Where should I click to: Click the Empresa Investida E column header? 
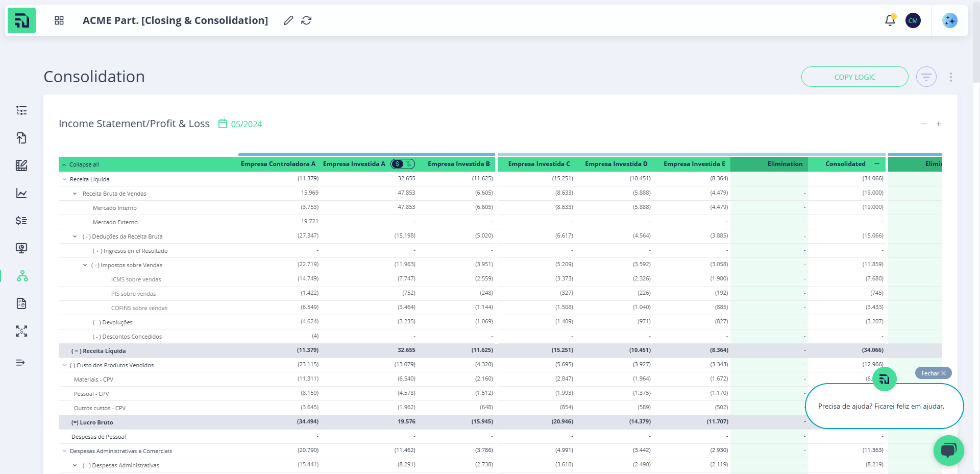tap(695, 164)
